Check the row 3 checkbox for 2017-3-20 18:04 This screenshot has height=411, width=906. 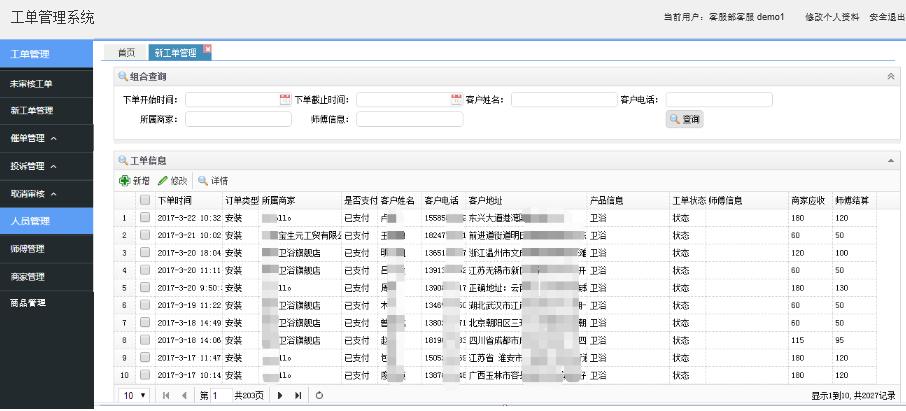pyautogui.click(x=145, y=252)
